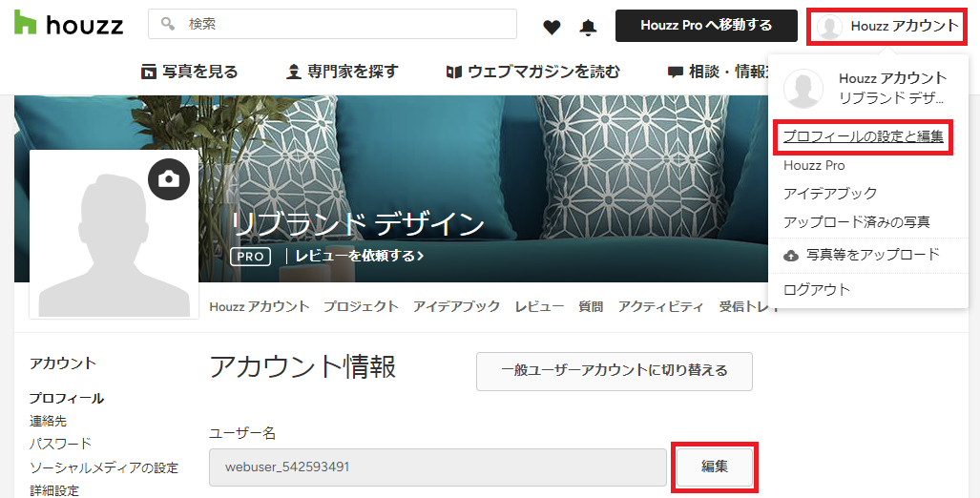Select 詳細設定 in sidebar
This screenshot has width=980, height=498.
click(54, 490)
